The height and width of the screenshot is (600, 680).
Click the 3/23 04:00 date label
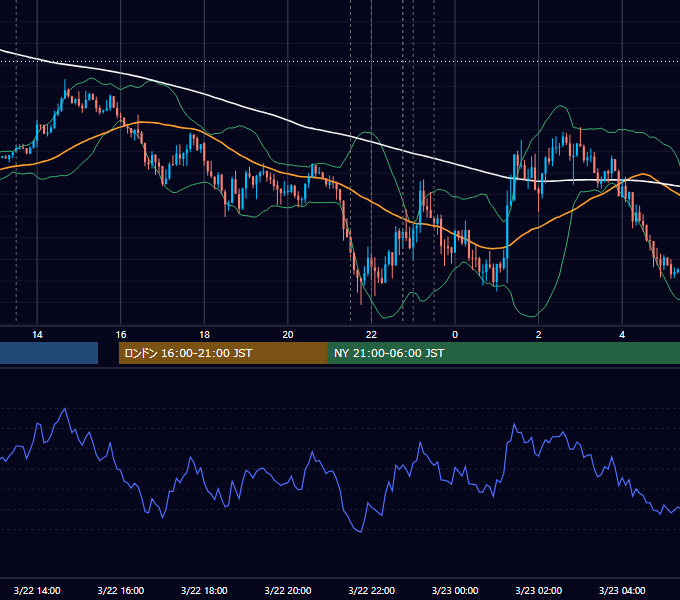pos(622,590)
